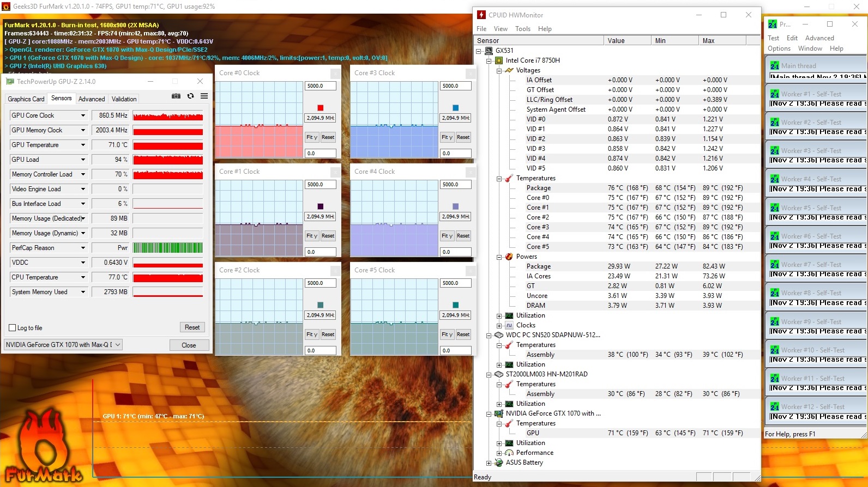The height and width of the screenshot is (487, 868).
Task: Click the Worker #1 Self-Test icon
Action: [x=775, y=94]
